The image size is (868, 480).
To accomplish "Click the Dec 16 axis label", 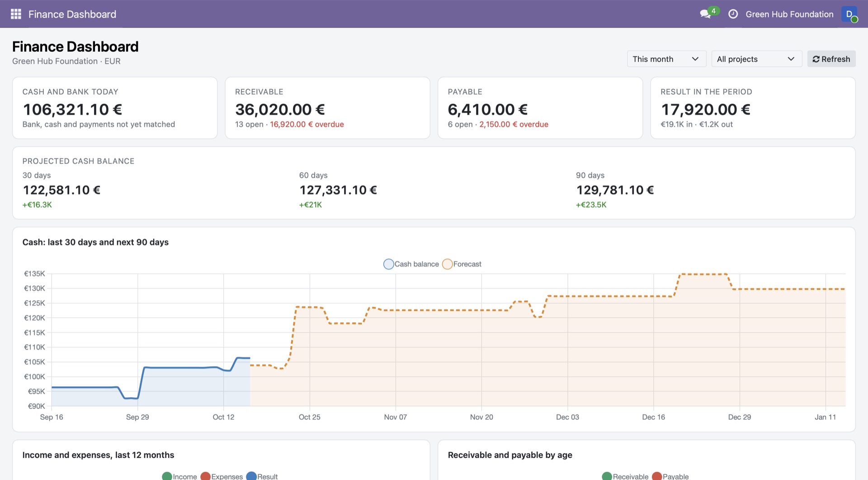I will coord(654,417).
